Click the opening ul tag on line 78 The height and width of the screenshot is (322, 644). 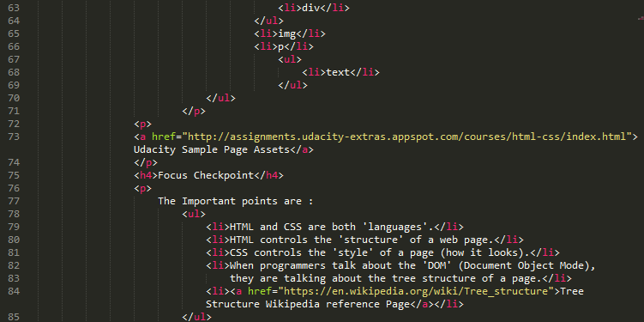point(194,215)
